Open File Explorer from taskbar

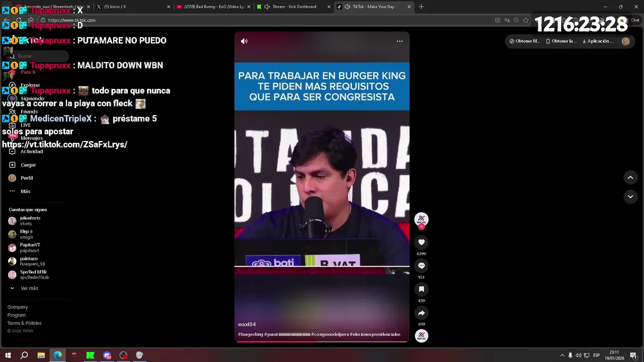click(41, 355)
